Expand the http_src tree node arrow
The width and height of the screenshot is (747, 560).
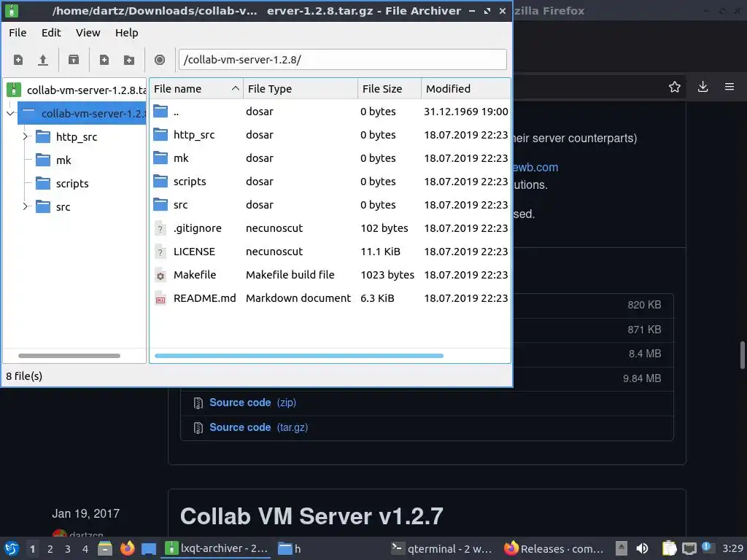(26, 136)
